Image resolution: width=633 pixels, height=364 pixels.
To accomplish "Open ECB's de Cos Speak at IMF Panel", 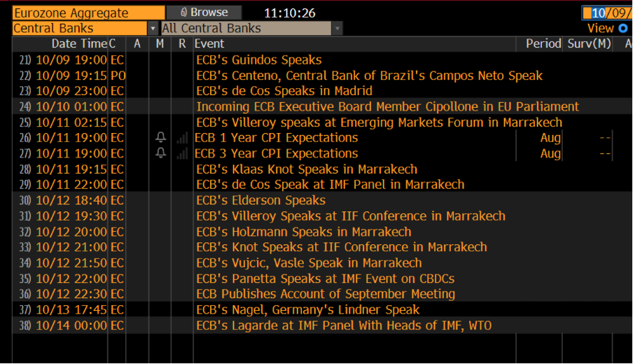I will 331,185.
